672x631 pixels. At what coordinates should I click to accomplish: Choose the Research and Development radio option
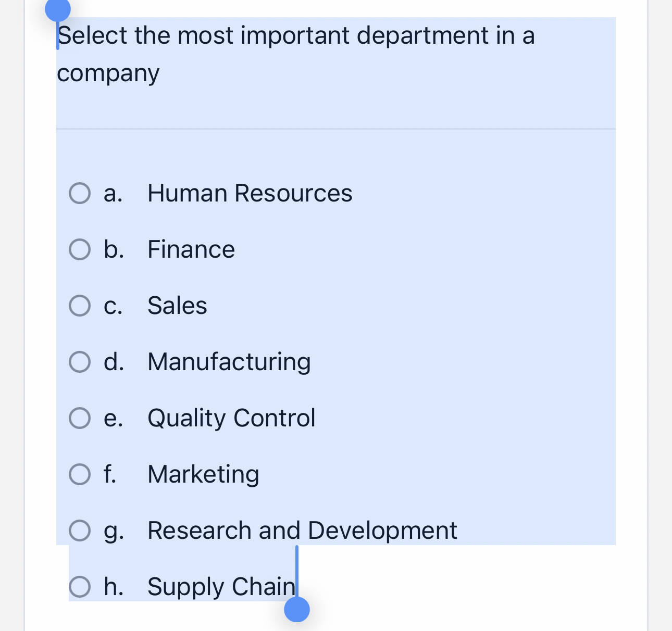point(80,531)
